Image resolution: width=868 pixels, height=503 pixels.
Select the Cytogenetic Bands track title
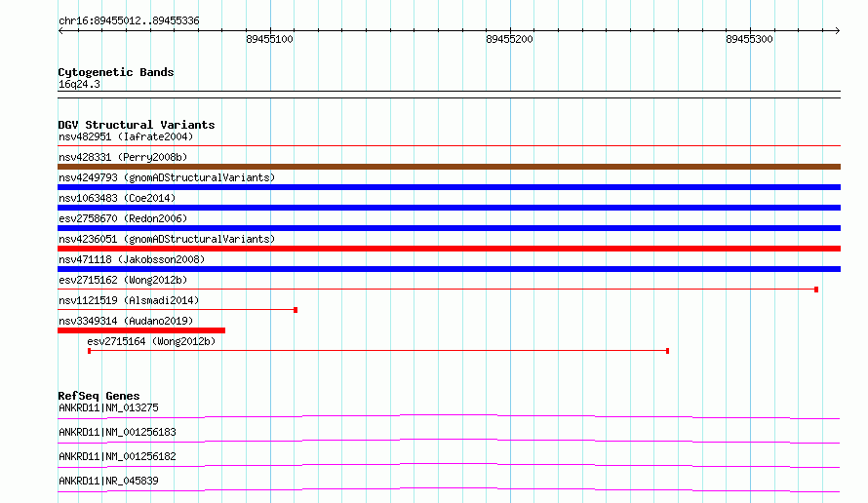(116, 72)
